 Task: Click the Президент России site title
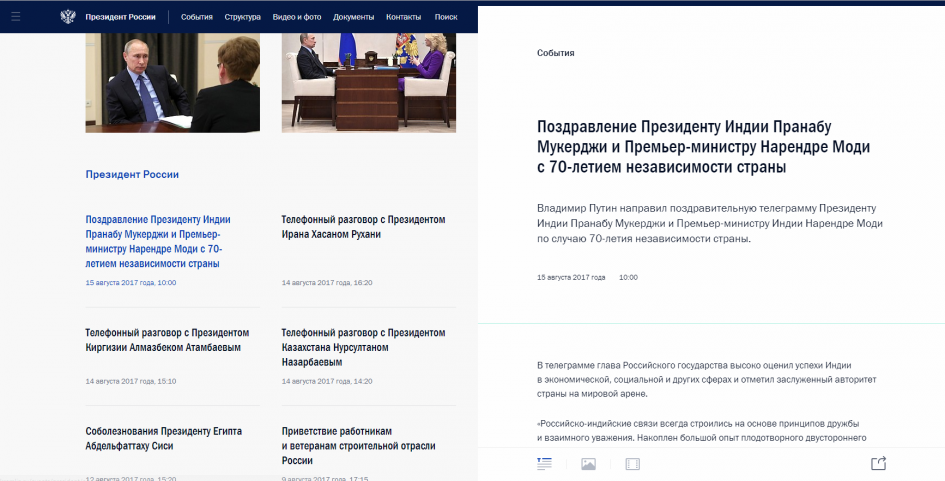pos(120,17)
